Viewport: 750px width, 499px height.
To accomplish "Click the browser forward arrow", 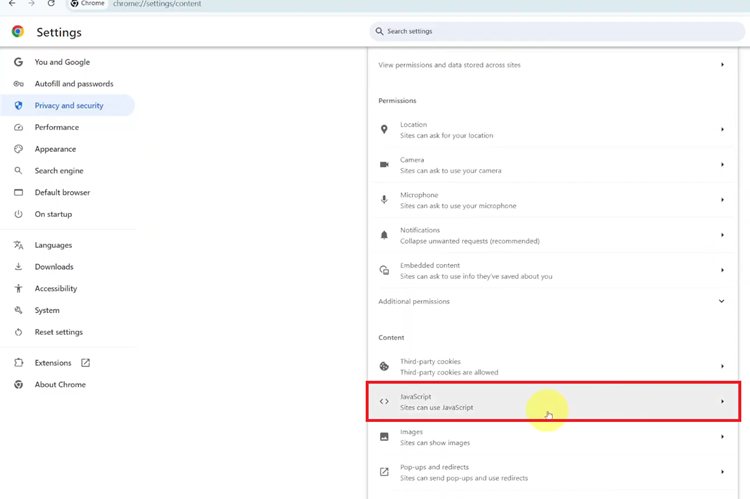I will (31, 3).
